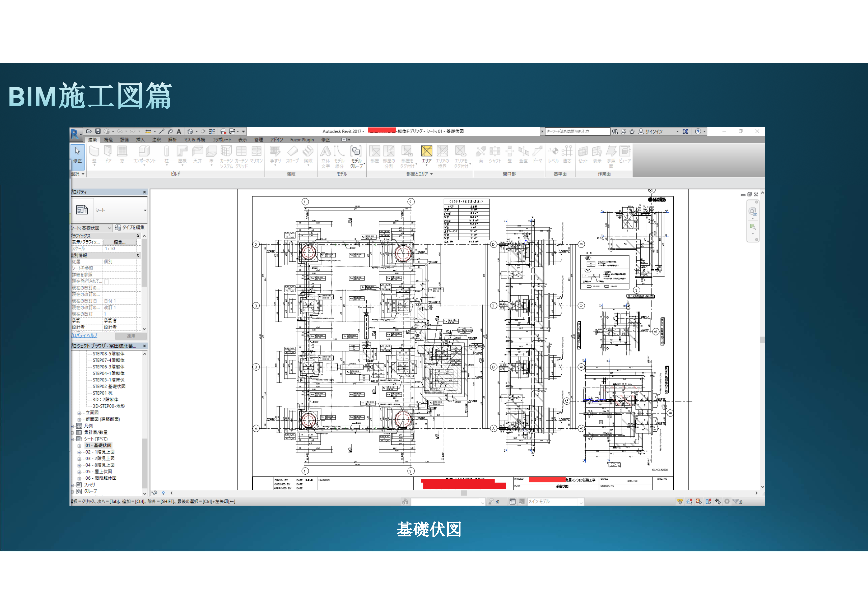Expand the 02 - 1階見上図 sheet node
This screenshot has width=868, height=614.
point(79,452)
